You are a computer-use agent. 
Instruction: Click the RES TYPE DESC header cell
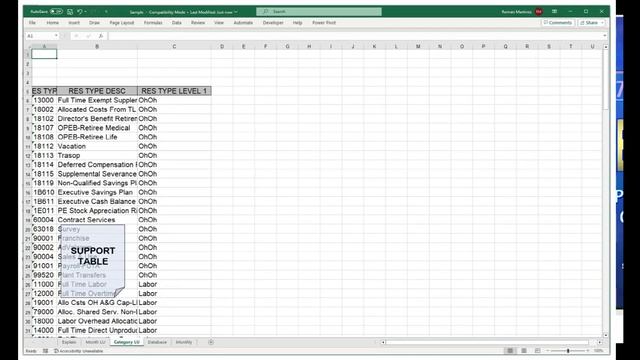[x=97, y=91]
